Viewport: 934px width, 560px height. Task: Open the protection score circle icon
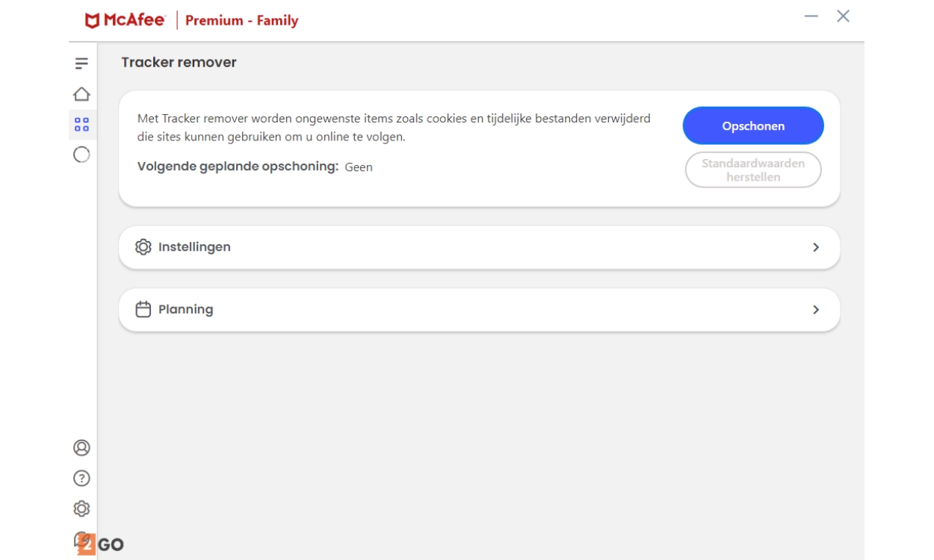81,155
